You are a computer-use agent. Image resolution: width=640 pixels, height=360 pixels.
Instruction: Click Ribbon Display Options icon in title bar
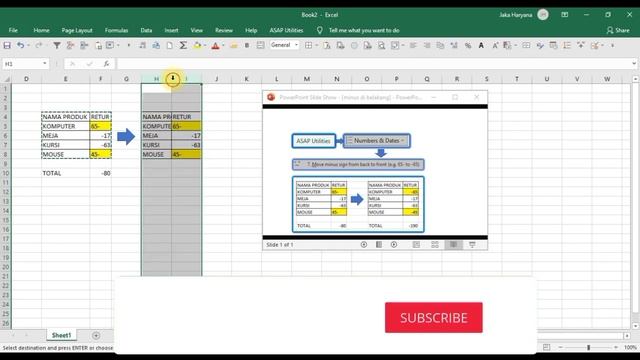564,15
